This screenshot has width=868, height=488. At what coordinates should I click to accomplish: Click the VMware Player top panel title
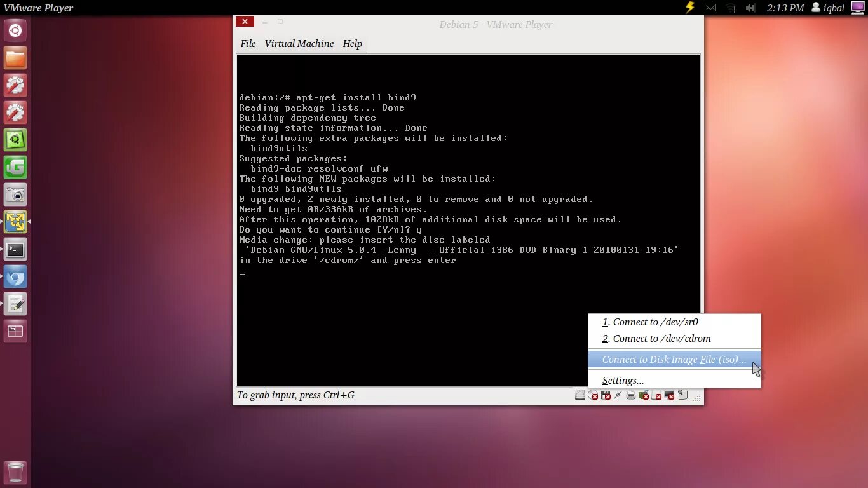(39, 8)
